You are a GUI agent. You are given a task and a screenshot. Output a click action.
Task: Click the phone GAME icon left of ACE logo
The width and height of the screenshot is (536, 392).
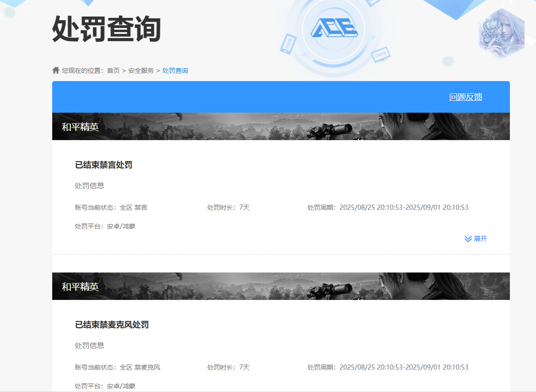coord(288,44)
